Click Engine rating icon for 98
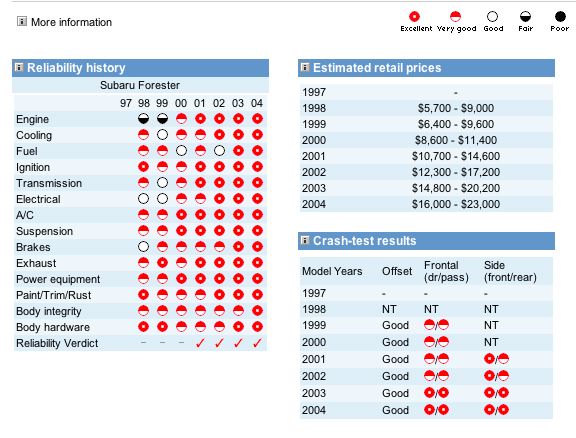Viewport: 576px width, 438px height. coord(143,119)
